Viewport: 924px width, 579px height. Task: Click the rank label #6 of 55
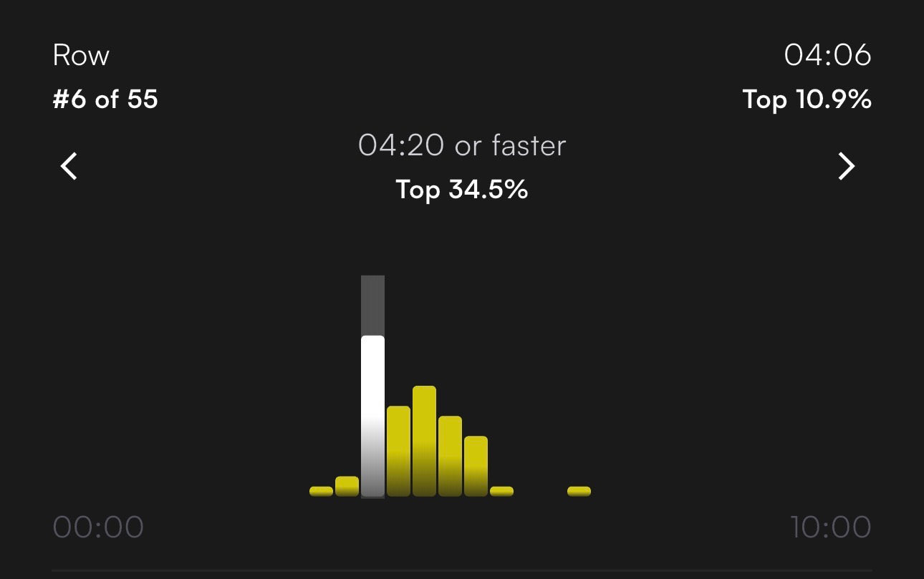105,99
